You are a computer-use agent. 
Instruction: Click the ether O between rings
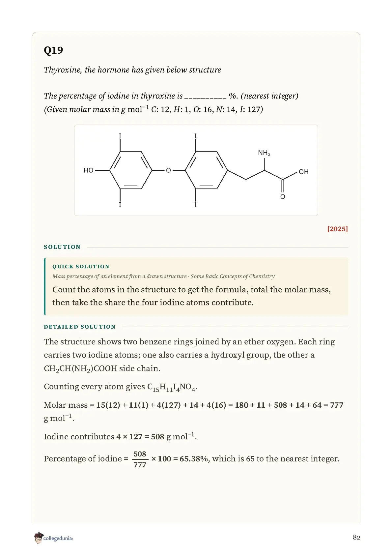pyautogui.click(x=168, y=170)
